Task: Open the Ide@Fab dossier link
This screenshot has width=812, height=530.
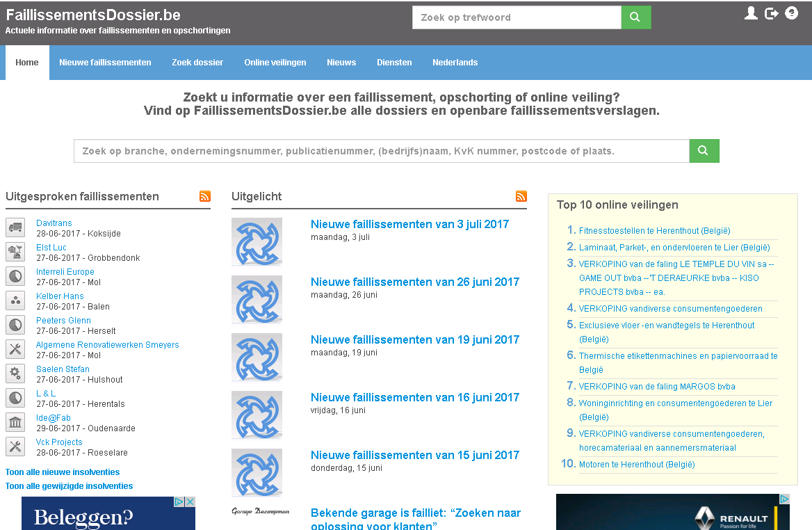Action: pos(54,418)
